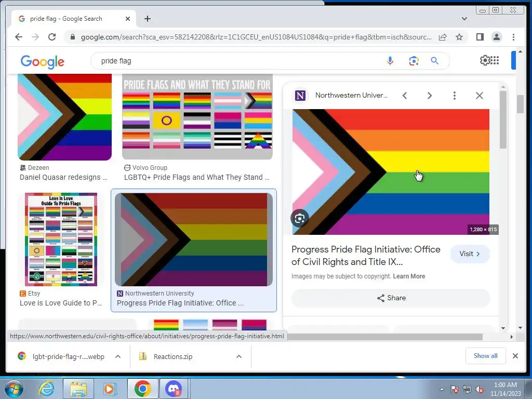Open the Google apps grid
This screenshot has height=399, width=532.
pos(495,60)
